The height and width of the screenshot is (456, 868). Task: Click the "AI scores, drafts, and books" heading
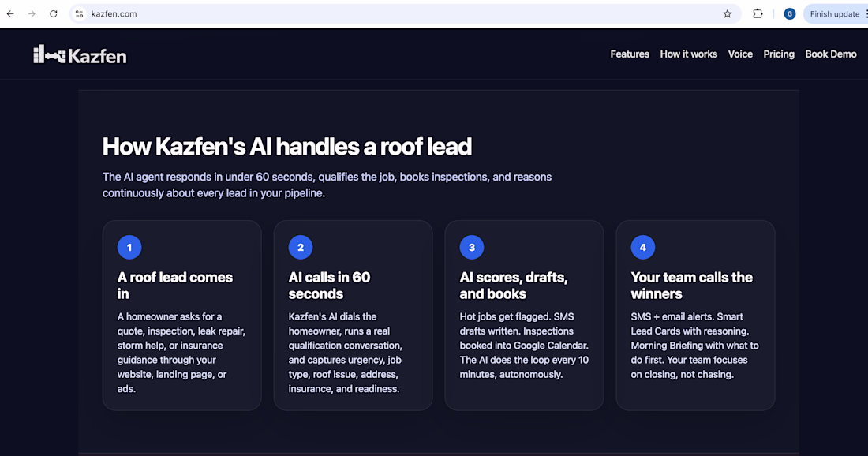pos(514,286)
